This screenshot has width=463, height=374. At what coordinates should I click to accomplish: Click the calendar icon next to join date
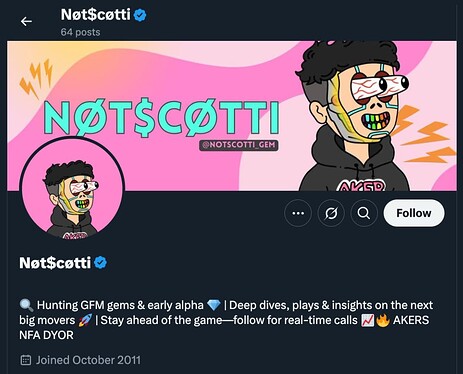coord(26,360)
